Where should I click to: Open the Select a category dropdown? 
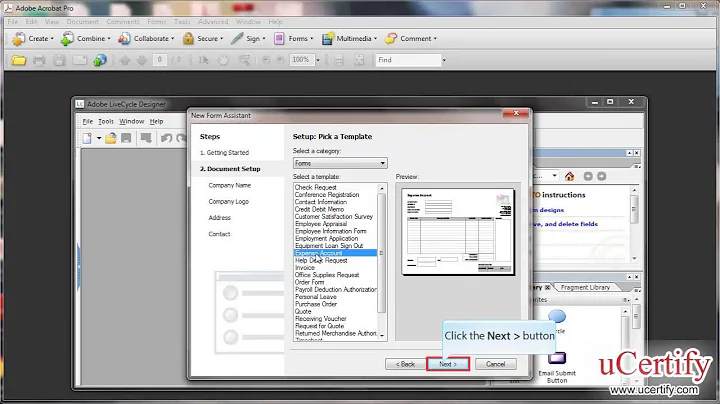340,163
